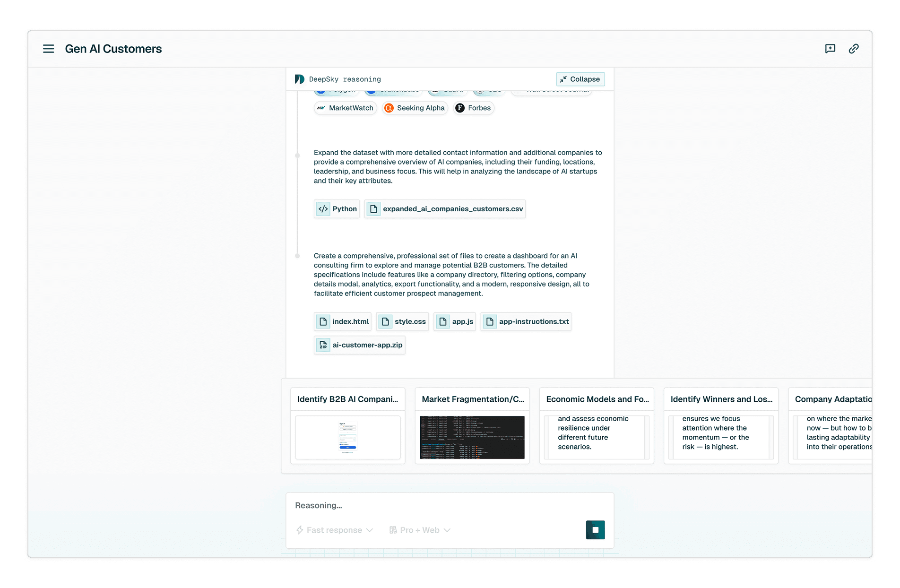Open the app-instructions.txt file chip
Screen dimensions: 900x588
[526, 321]
